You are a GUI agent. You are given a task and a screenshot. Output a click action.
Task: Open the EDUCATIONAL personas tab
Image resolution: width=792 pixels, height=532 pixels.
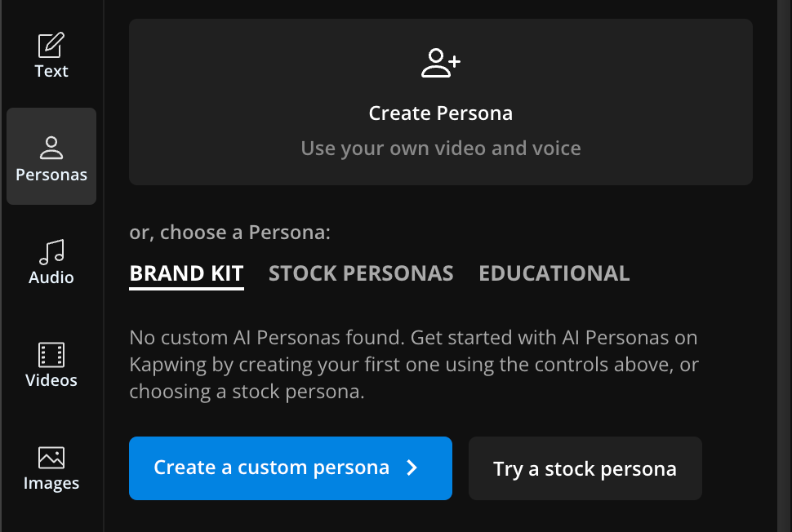(554, 273)
